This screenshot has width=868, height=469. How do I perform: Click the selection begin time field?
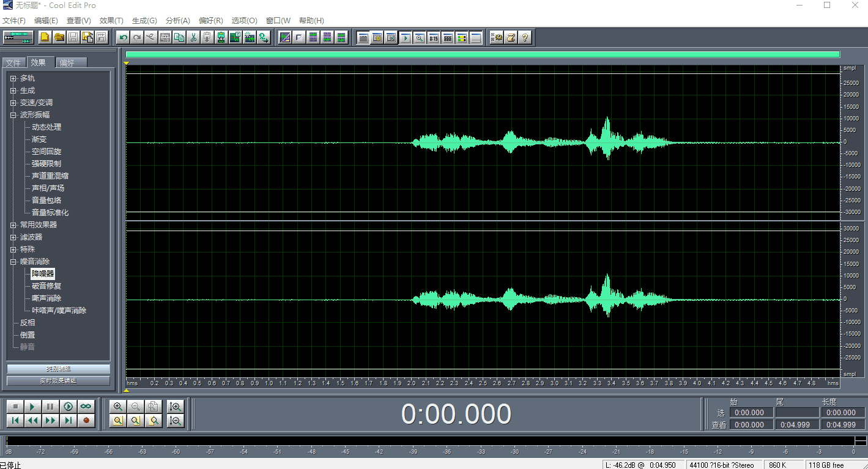[x=750, y=413]
